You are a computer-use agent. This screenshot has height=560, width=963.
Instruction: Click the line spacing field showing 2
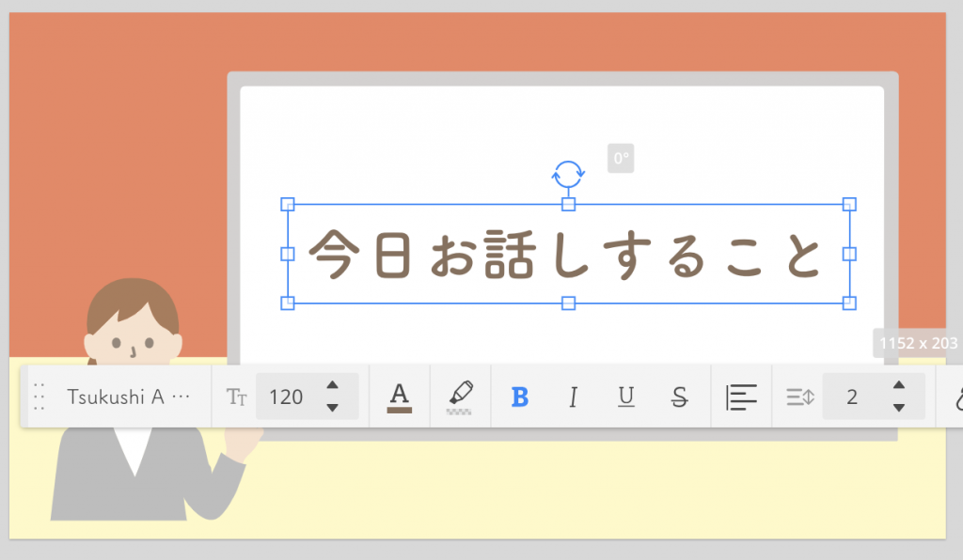point(852,397)
